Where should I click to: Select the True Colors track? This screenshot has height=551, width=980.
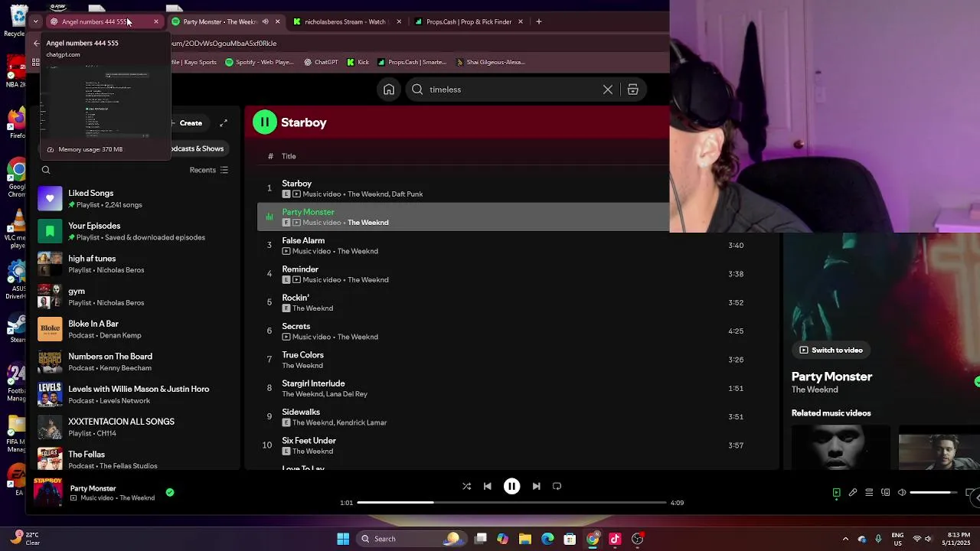coord(513,360)
